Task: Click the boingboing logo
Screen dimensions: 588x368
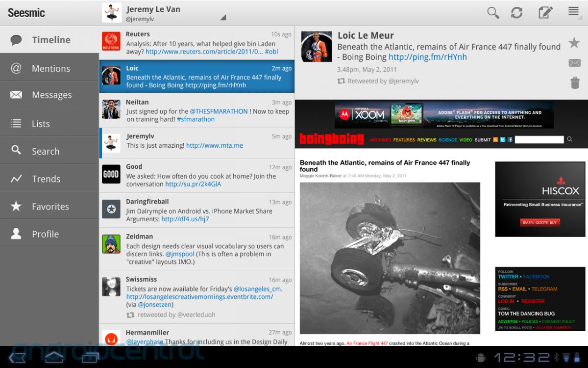Action: pyautogui.click(x=332, y=139)
